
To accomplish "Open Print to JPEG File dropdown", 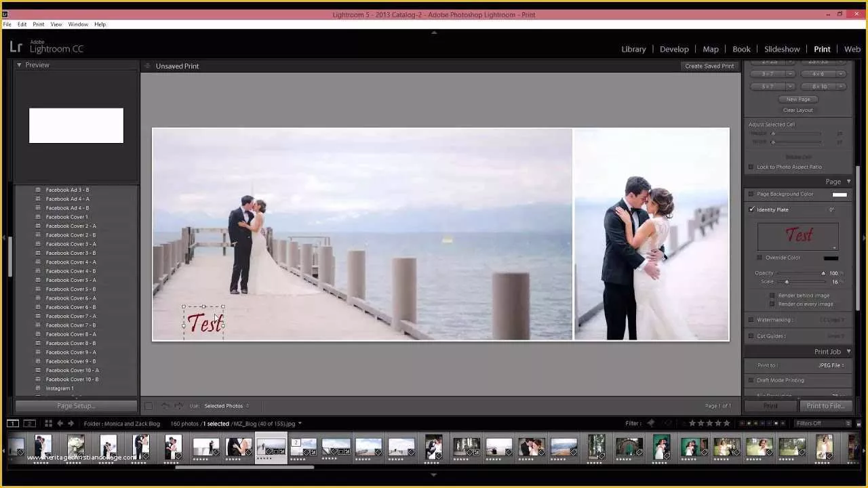I will pos(831,365).
